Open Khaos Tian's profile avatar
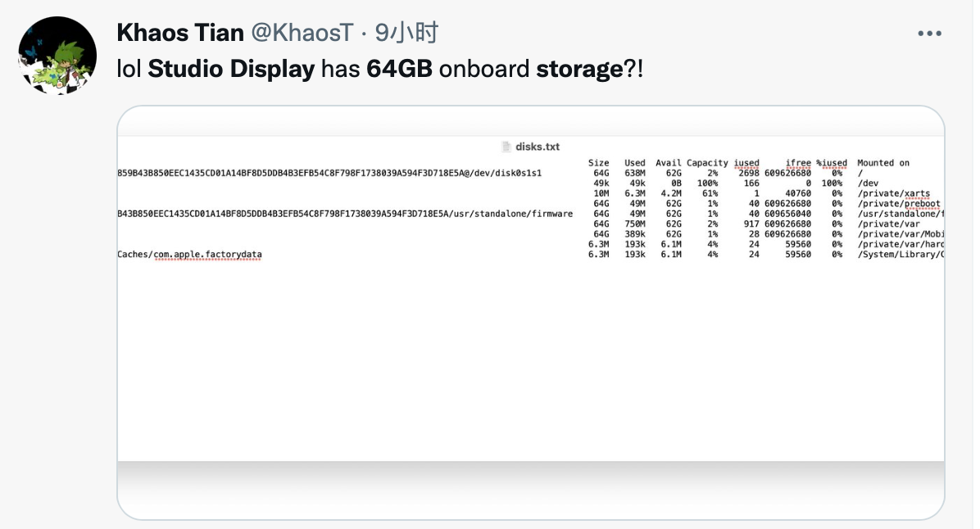980x529 pixels. pos(57,54)
